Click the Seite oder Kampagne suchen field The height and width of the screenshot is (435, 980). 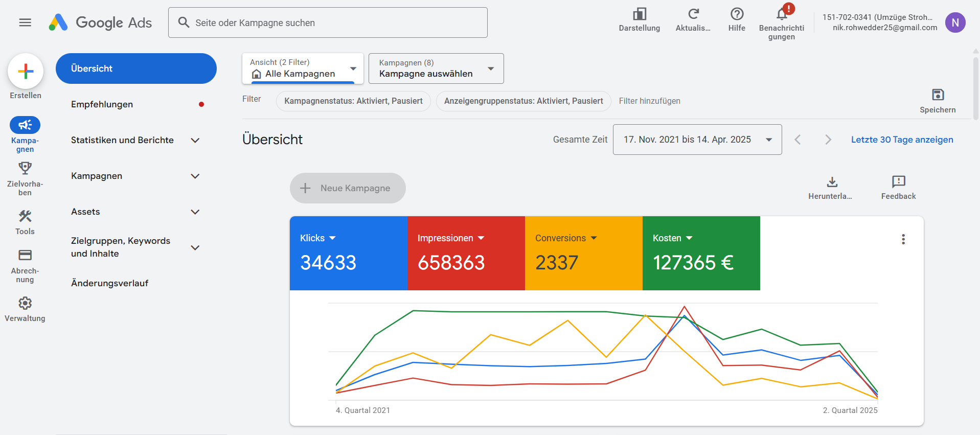(x=328, y=22)
